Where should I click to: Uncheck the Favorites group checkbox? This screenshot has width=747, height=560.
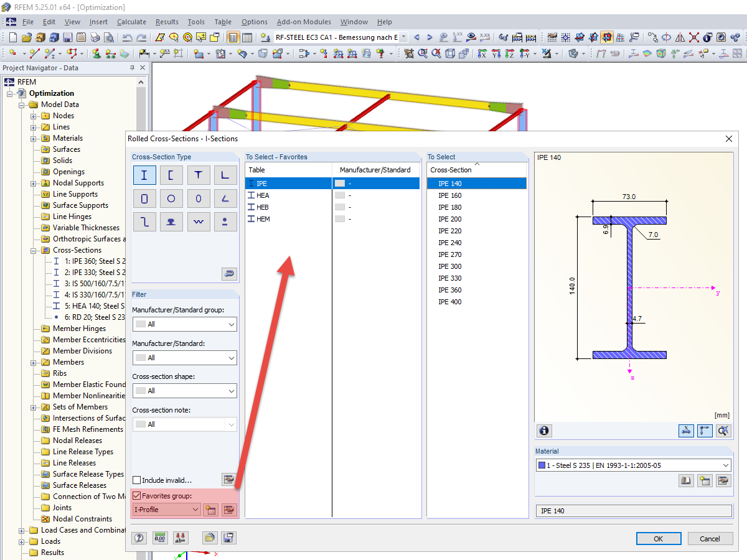(137, 496)
